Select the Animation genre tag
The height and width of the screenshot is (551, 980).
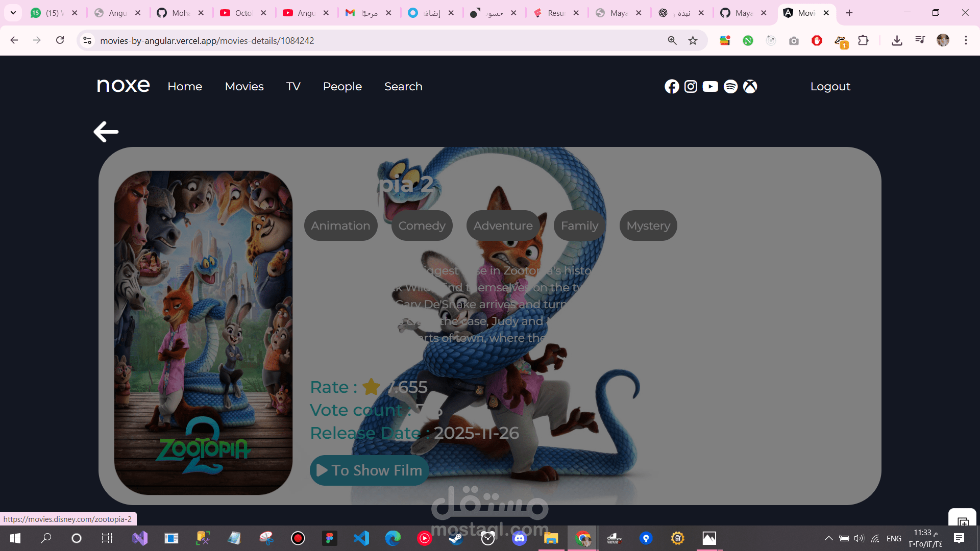click(340, 226)
